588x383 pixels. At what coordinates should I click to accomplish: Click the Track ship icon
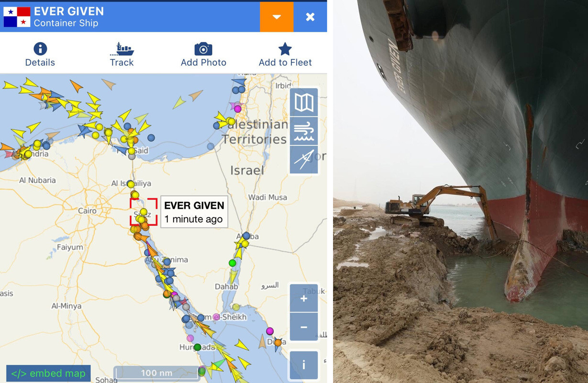pyautogui.click(x=122, y=48)
